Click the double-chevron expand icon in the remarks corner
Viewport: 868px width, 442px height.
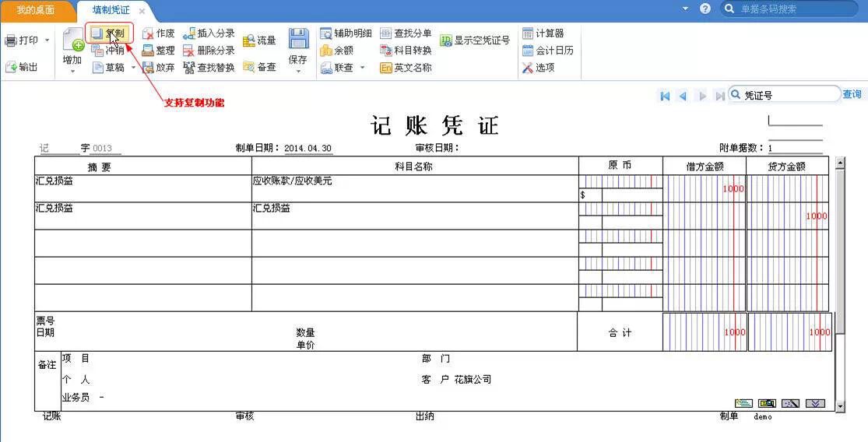(x=815, y=403)
